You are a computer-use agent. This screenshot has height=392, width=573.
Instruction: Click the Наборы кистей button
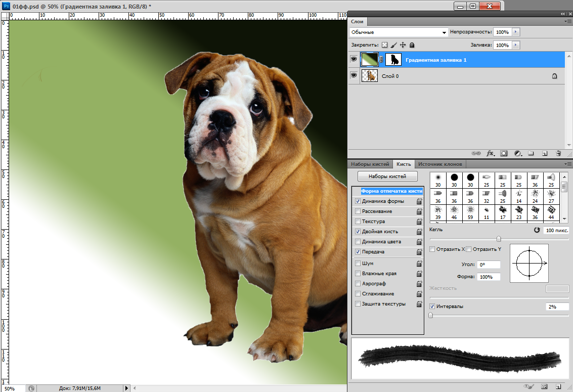[387, 176]
